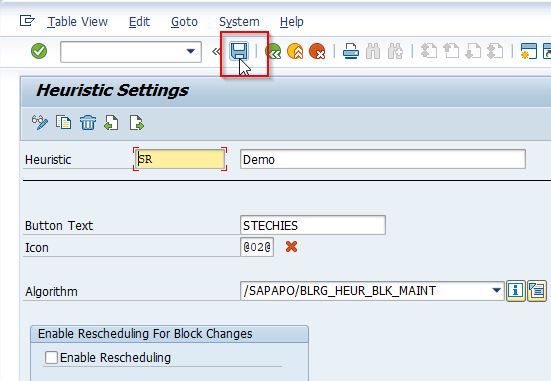Click the Button Text field STECHIES

313,225
